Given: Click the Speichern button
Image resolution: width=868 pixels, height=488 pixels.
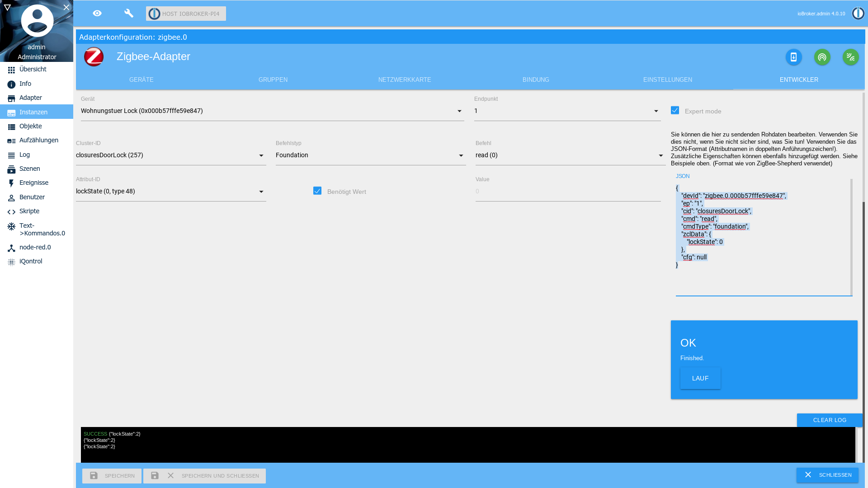Looking at the screenshot, I should point(112,476).
